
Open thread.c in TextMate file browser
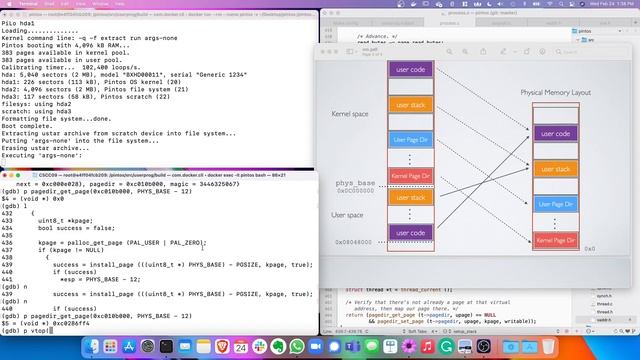[x=604, y=304]
